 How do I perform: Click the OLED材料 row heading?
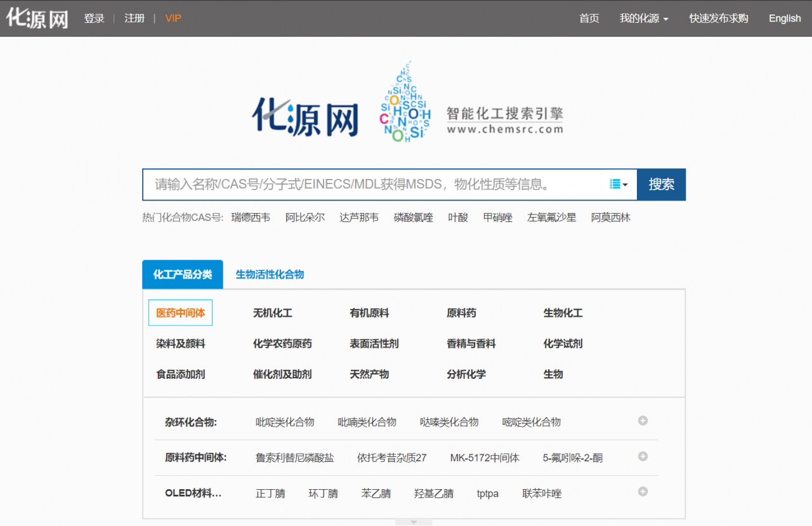193,493
